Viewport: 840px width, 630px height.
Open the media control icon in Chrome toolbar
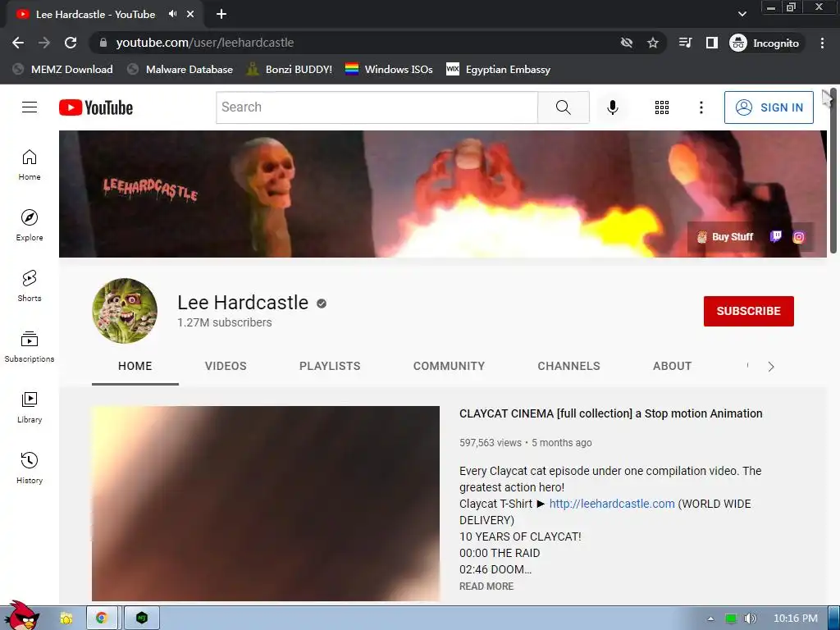[685, 43]
